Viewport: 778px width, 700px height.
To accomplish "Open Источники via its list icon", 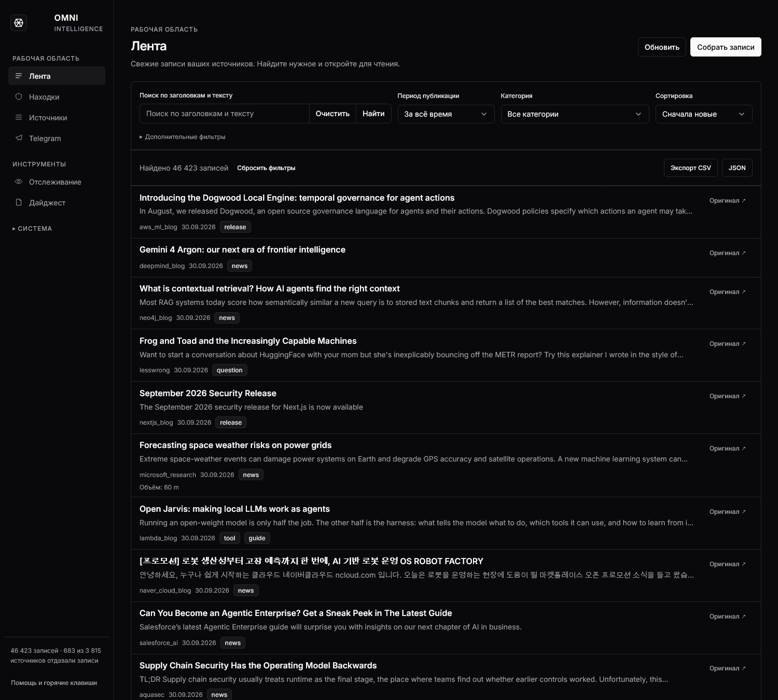I will pyautogui.click(x=19, y=117).
